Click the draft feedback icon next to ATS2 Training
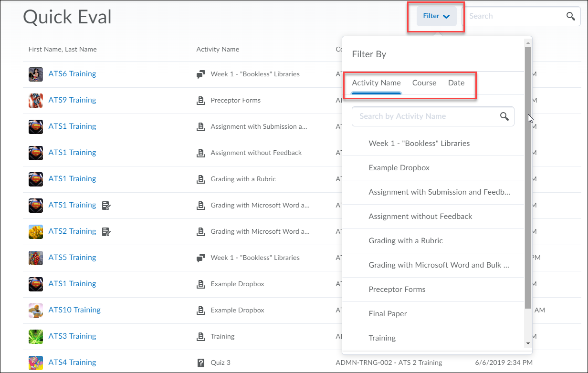The width and height of the screenshot is (588, 373). pyautogui.click(x=106, y=231)
